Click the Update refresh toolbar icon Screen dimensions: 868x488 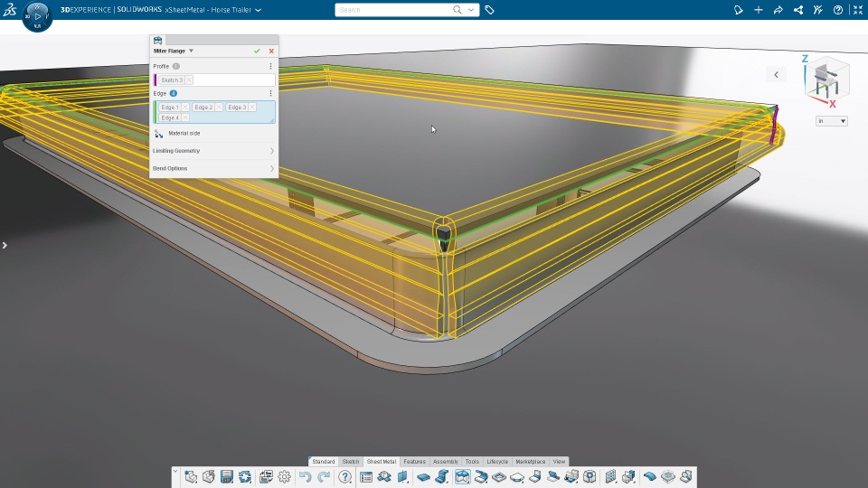pyautogui.click(x=245, y=476)
